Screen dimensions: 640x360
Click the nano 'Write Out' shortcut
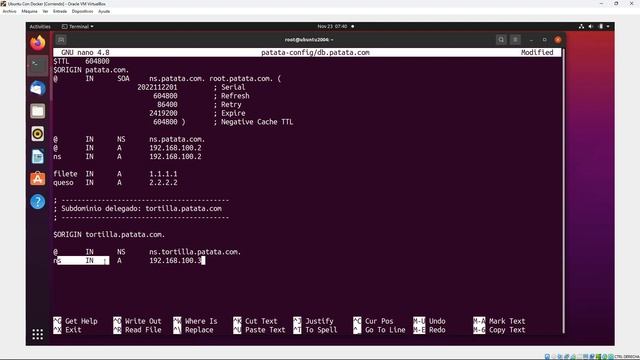tap(138, 321)
